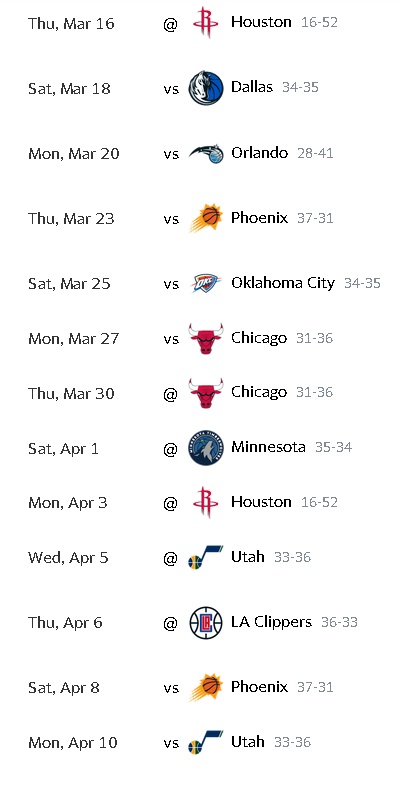The height and width of the screenshot is (800, 402).
Task: Open the Minnesota team link
Action: click(x=268, y=447)
